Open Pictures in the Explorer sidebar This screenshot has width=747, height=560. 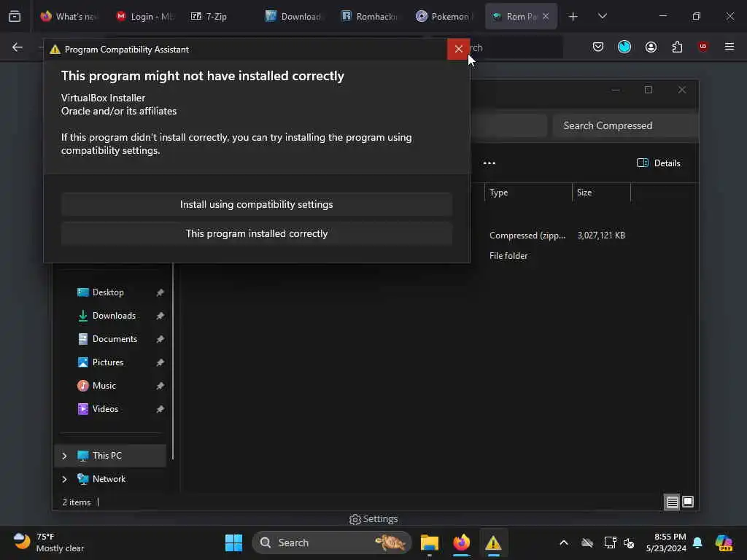(108, 362)
